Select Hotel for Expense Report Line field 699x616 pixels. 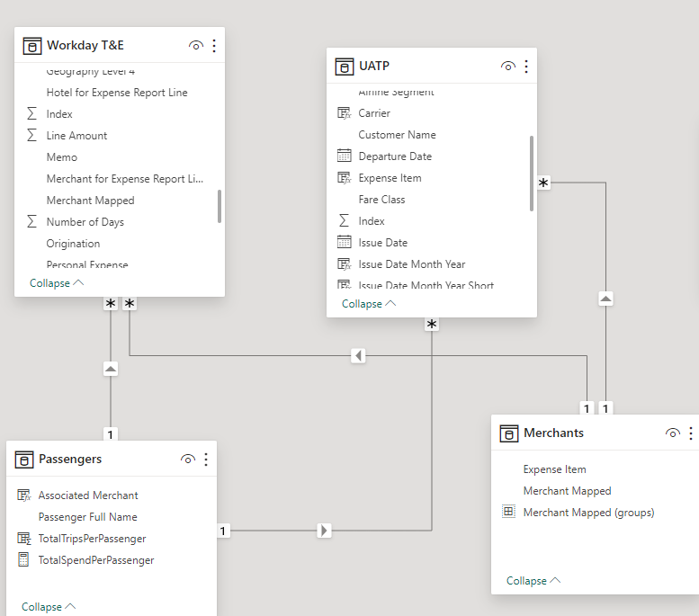117,93
